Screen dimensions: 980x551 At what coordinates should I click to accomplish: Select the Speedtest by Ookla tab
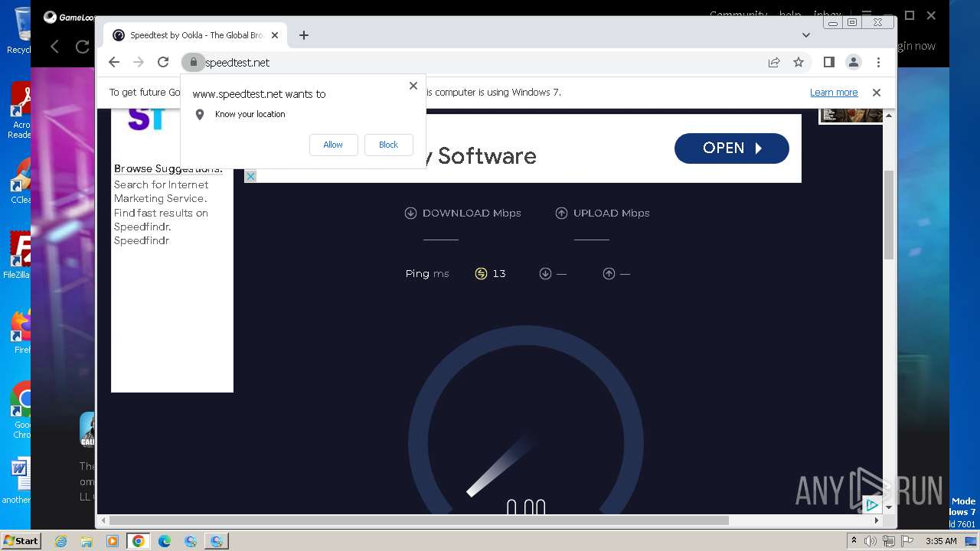[195, 35]
